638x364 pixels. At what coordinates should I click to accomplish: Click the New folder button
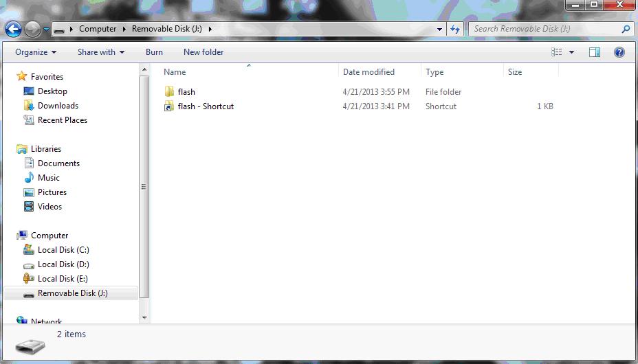pos(203,52)
